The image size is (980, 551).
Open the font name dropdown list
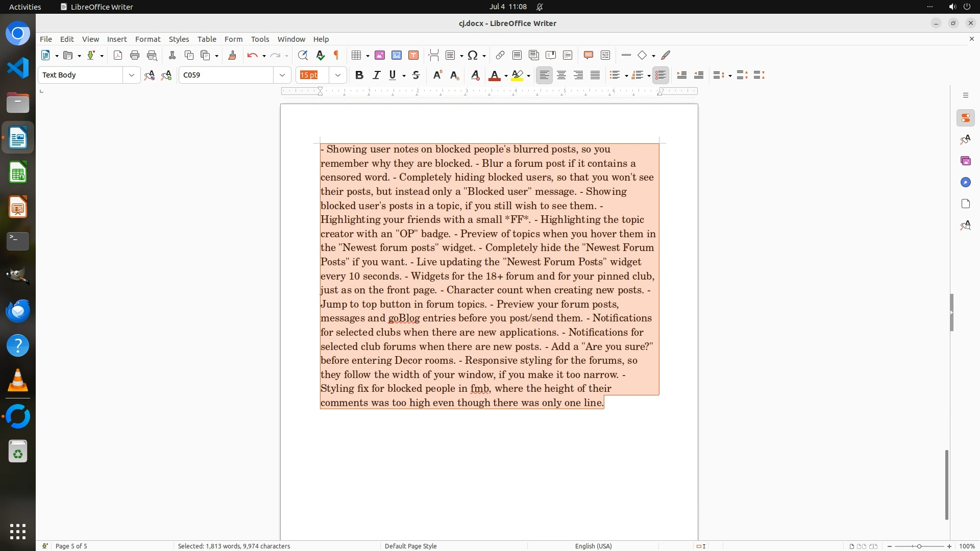[282, 75]
